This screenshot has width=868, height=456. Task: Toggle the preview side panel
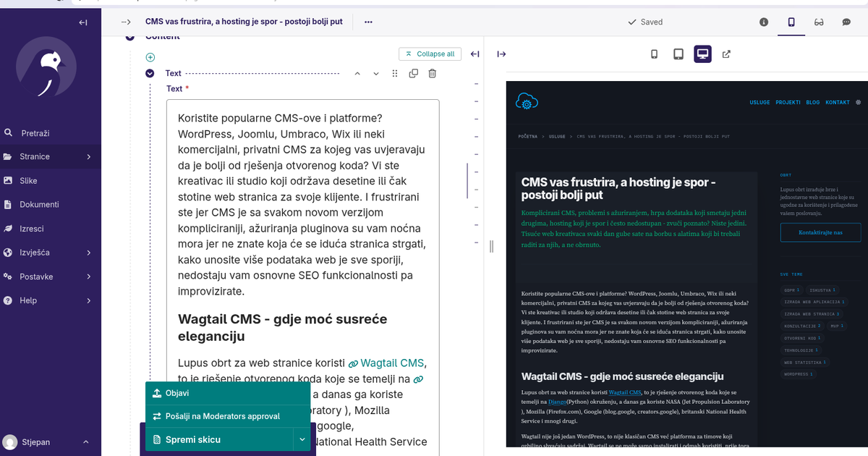791,22
